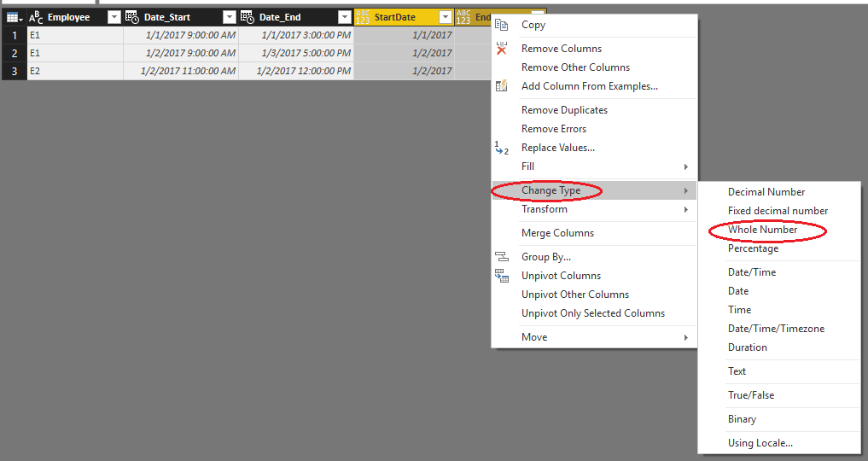
Task: Expand the Fill submenu arrow
Action: 686,166
